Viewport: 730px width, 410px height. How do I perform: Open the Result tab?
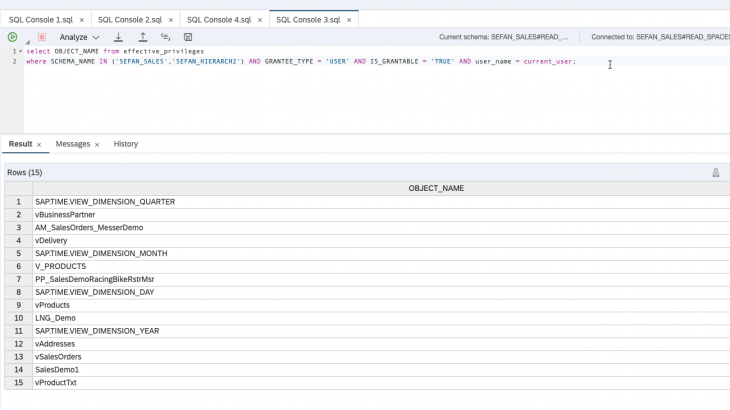coord(20,144)
